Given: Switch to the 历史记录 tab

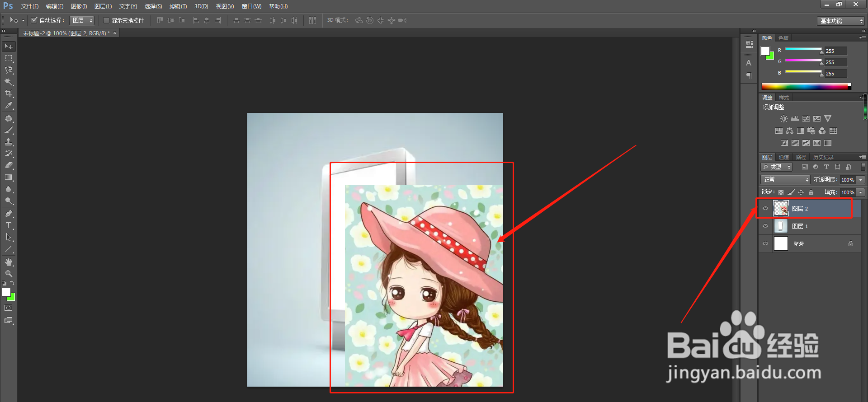Looking at the screenshot, I should tap(823, 157).
